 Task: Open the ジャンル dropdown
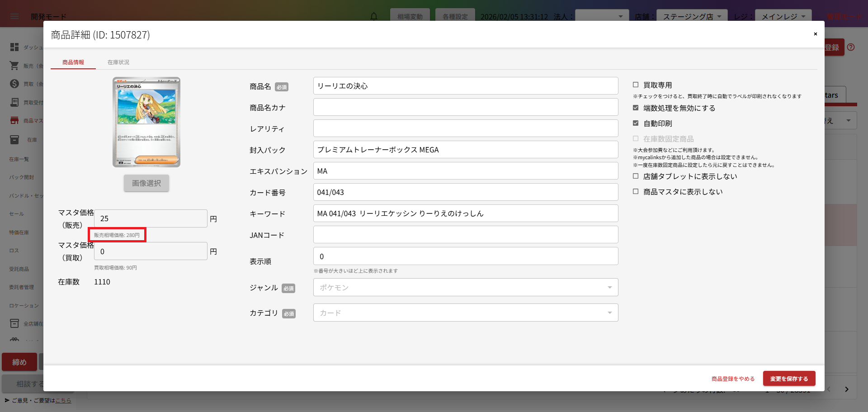(x=465, y=287)
